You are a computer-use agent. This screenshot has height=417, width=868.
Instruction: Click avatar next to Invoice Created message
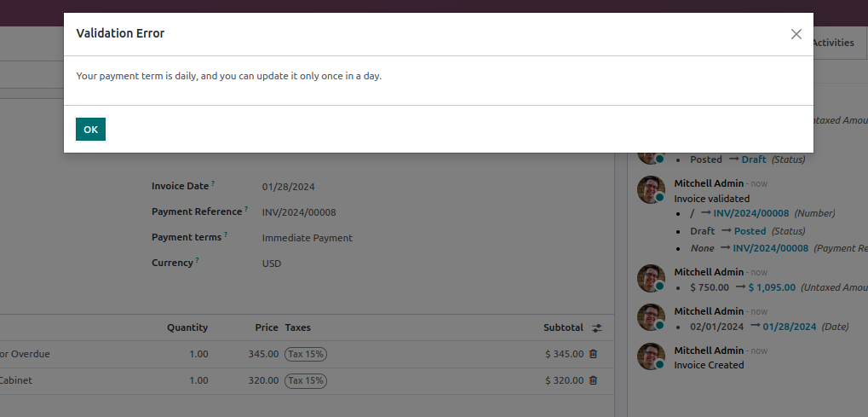651,356
